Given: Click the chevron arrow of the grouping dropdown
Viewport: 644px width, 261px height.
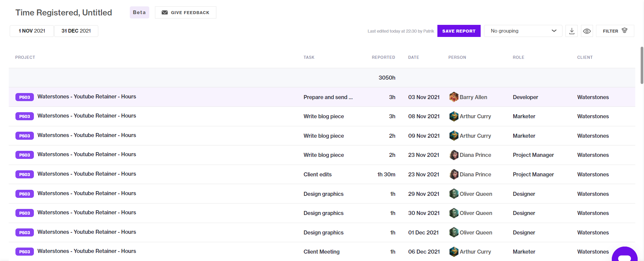Looking at the screenshot, I should coord(554,31).
